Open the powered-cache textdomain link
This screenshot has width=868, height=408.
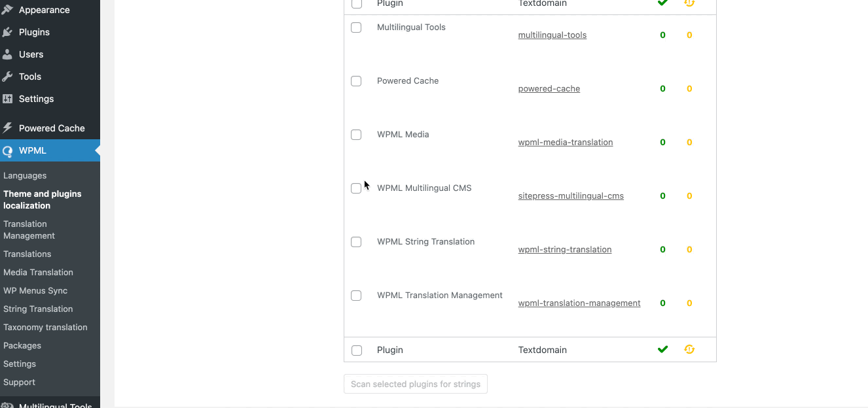point(549,89)
